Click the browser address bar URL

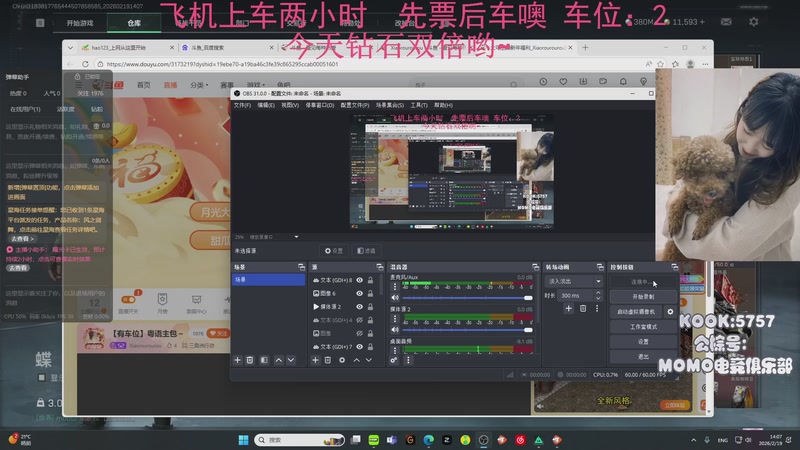coord(222,64)
